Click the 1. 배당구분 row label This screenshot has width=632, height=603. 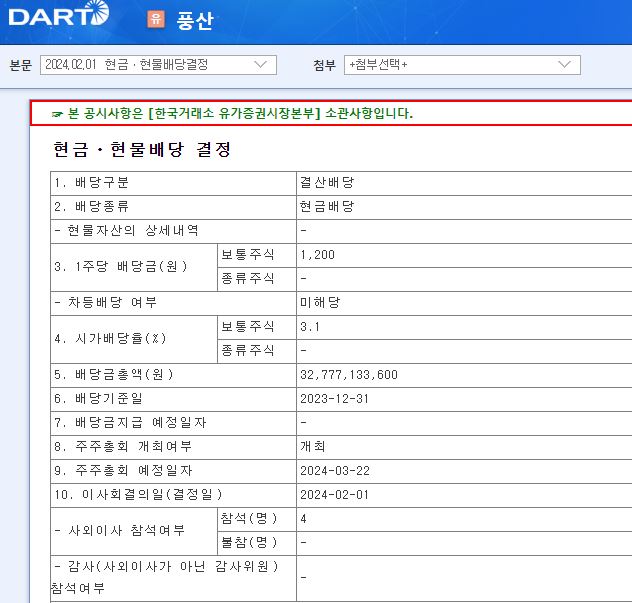click(91, 183)
